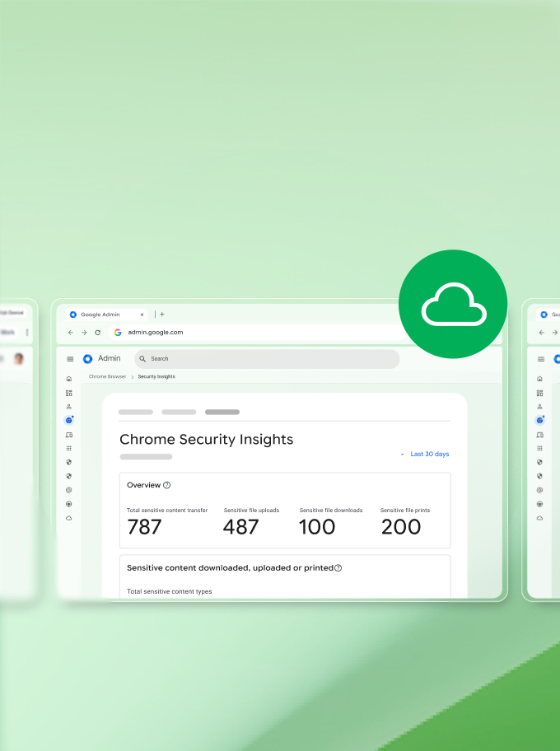Click globe icon in the right window sidebar
This screenshot has height=751, width=560.
pyautogui.click(x=540, y=504)
